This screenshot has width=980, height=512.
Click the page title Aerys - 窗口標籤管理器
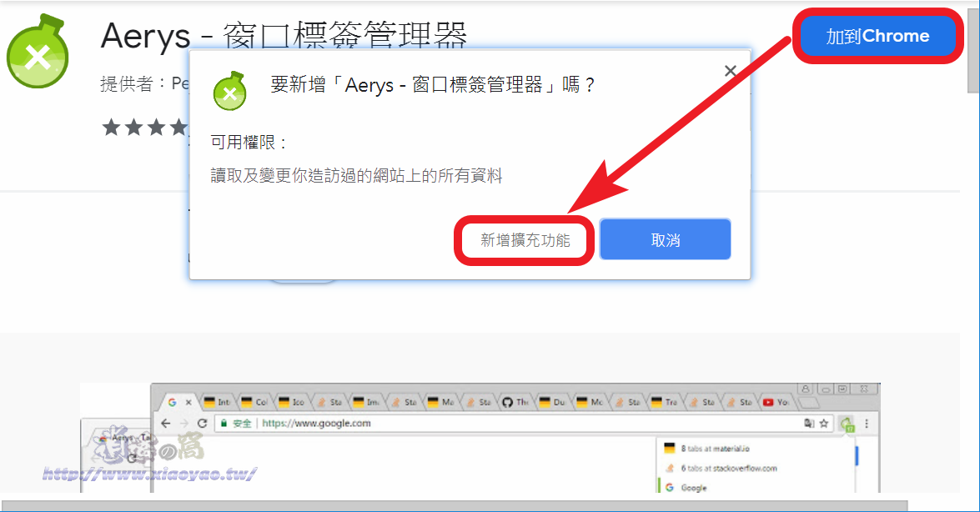click(284, 35)
